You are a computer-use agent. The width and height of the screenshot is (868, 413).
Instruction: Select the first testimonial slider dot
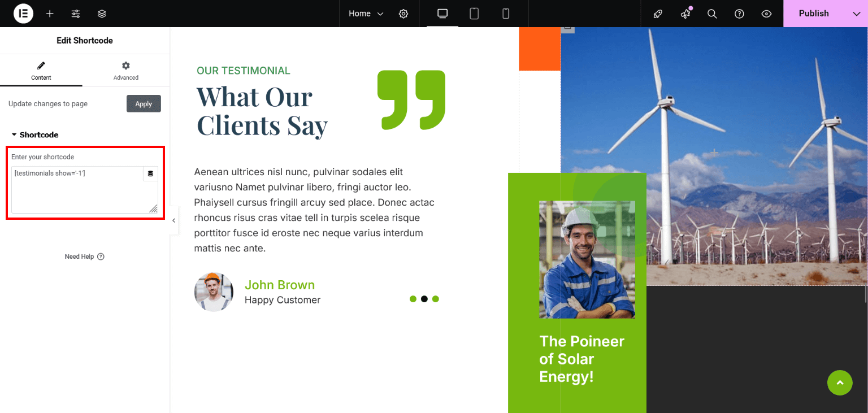click(x=413, y=299)
